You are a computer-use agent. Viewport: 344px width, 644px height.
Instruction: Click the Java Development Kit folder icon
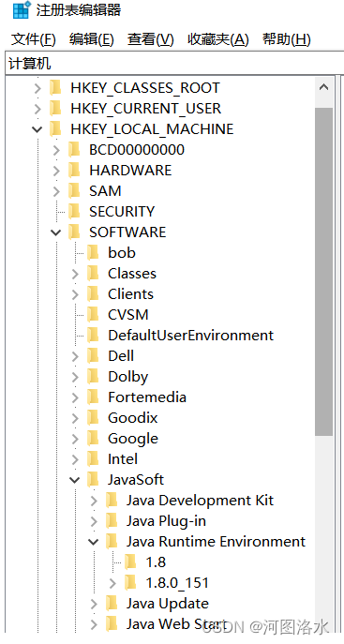pyautogui.click(x=112, y=501)
